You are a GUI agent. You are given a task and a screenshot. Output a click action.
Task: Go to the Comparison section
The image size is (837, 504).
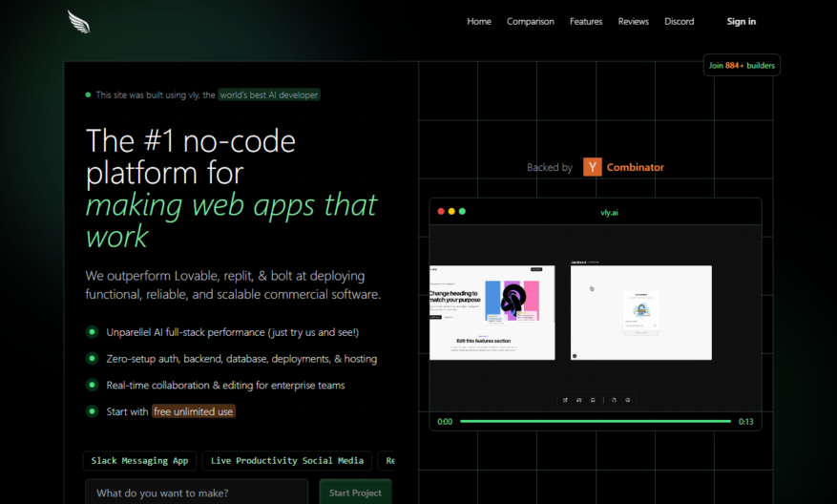coord(530,21)
